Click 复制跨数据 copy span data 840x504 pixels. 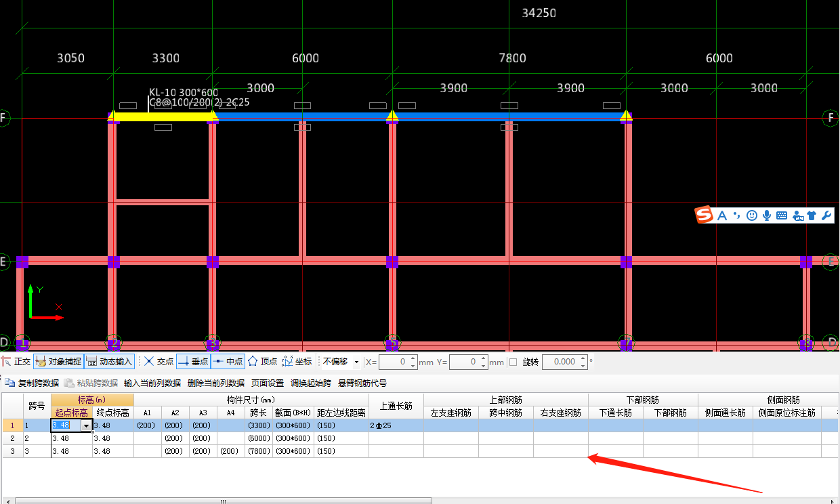point(32,383)
